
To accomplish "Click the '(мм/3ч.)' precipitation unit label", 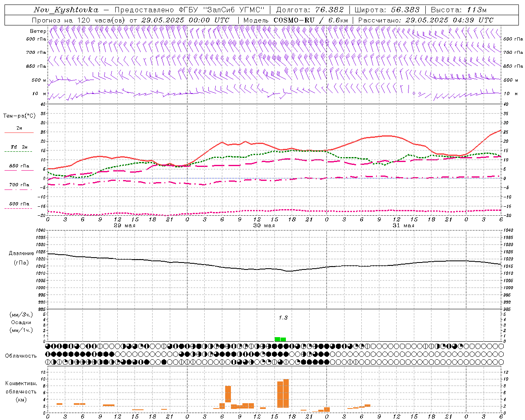I will click(21, 315).
